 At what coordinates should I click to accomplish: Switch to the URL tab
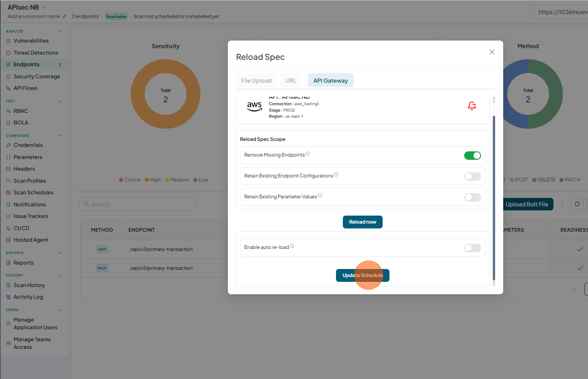click(291, 81)
